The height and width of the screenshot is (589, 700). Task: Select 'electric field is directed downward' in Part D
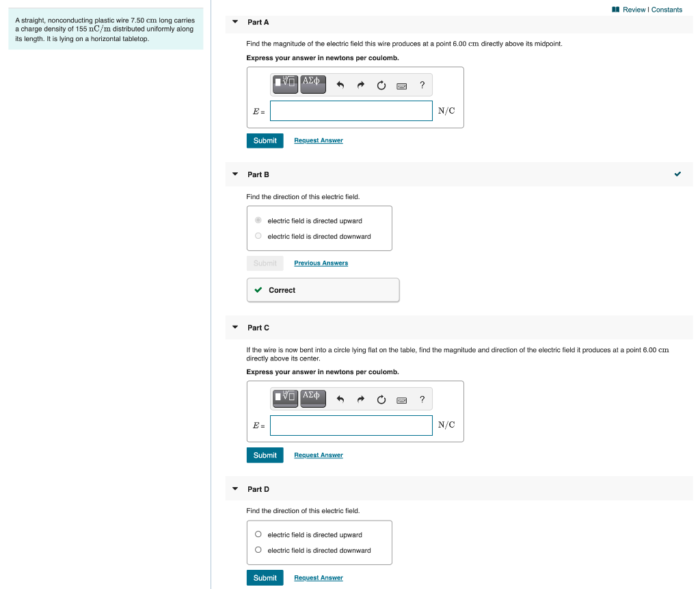click(258, 549)
